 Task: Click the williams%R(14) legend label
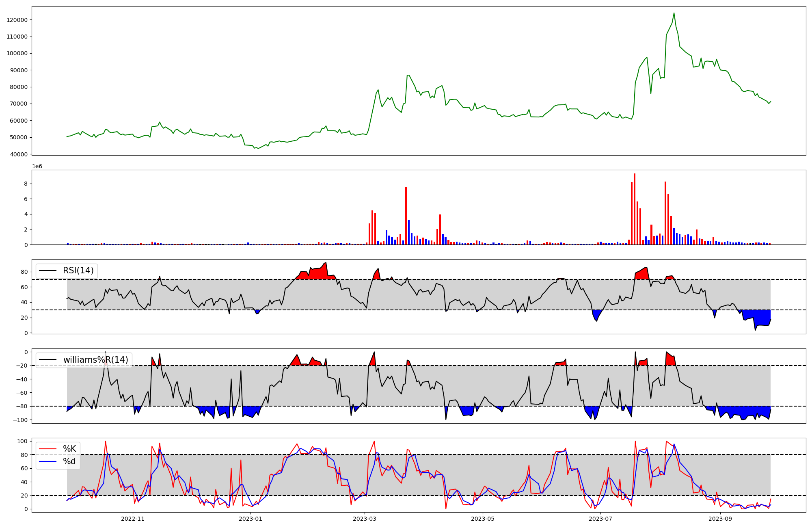pos(95,360)
